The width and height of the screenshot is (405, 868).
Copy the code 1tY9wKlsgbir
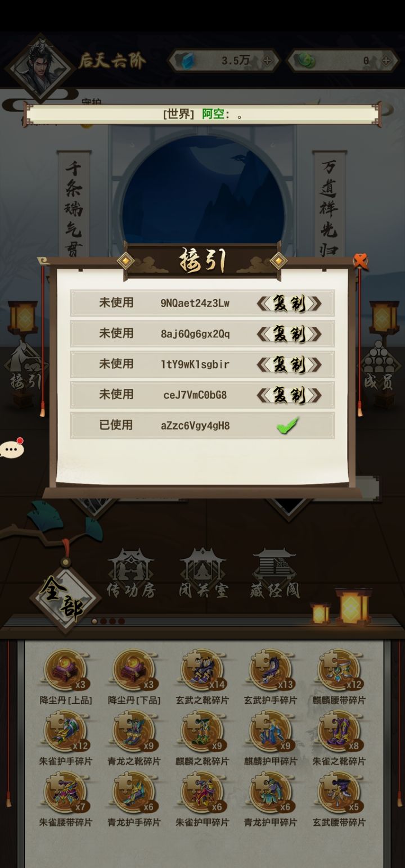[x=289, y=364]
